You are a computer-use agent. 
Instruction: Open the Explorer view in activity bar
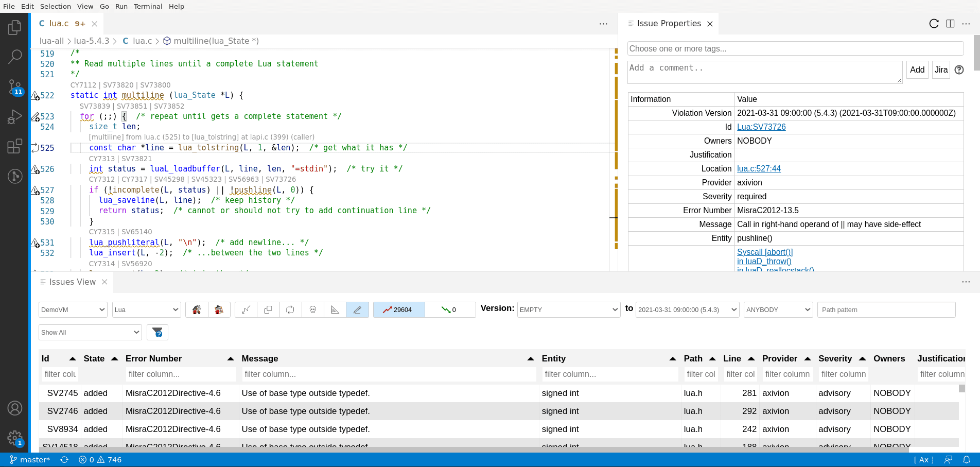point(14,27)
